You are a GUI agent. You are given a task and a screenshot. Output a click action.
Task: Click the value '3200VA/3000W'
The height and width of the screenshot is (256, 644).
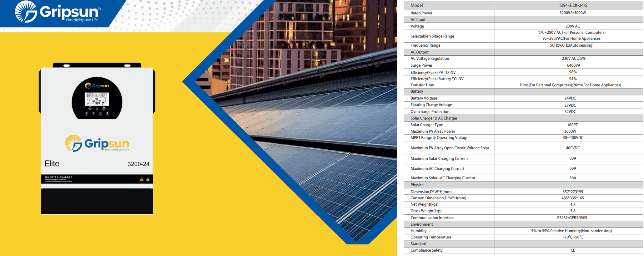coord(573,13)
